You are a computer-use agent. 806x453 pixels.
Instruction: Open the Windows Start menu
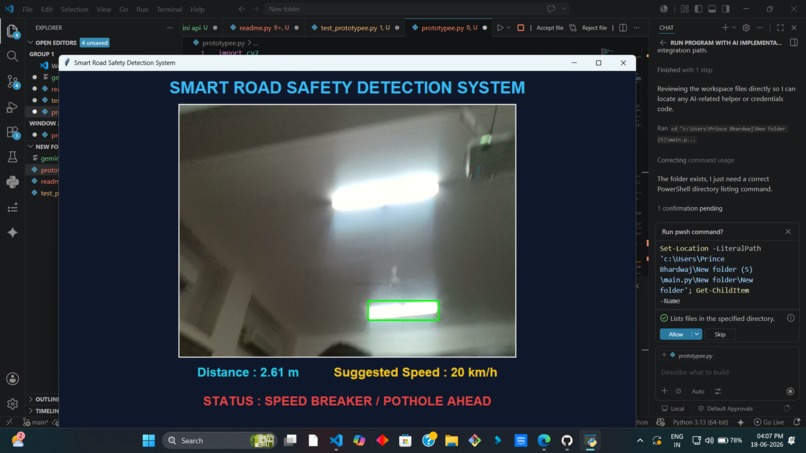pos(149,441)
